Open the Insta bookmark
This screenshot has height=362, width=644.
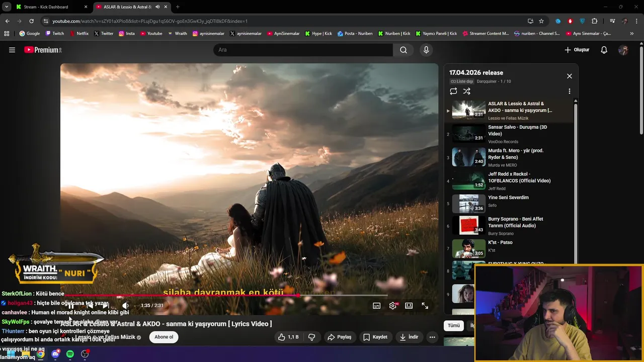point(127,34)
